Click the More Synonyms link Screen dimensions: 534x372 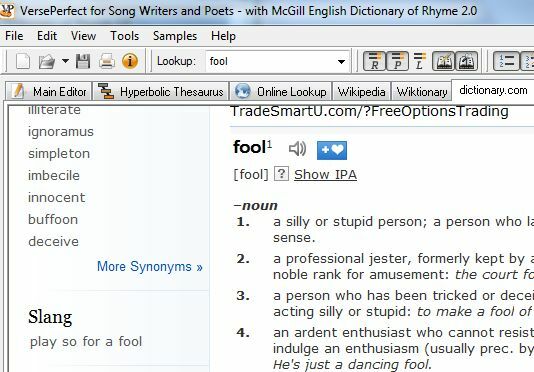[150, 266]
